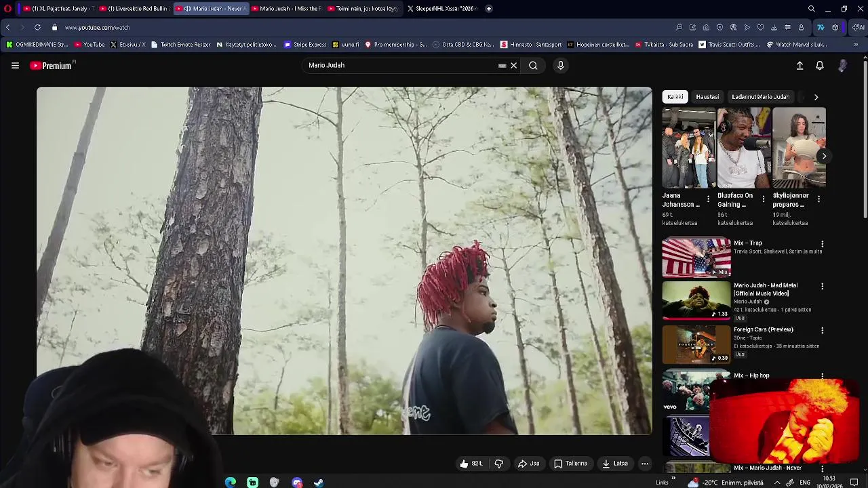Clear the Mario Judah search text
Viewport: 868px width, 488px height.
[513, 66]
